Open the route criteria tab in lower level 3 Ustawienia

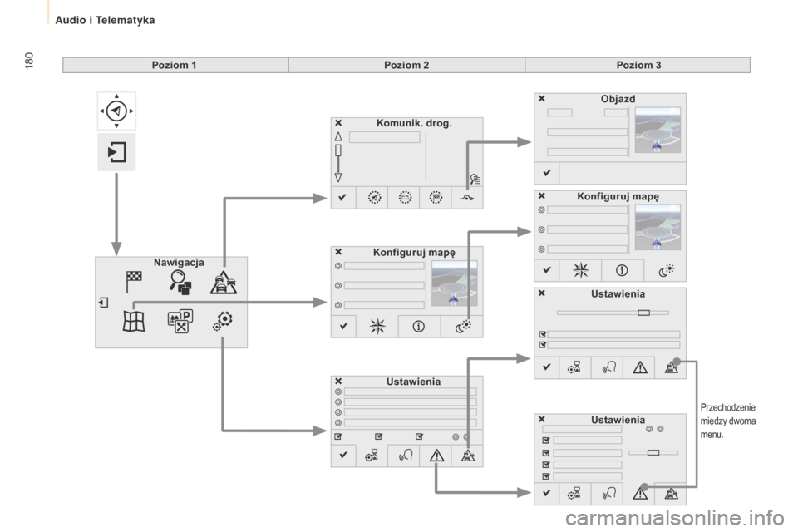tap(574, 493)
